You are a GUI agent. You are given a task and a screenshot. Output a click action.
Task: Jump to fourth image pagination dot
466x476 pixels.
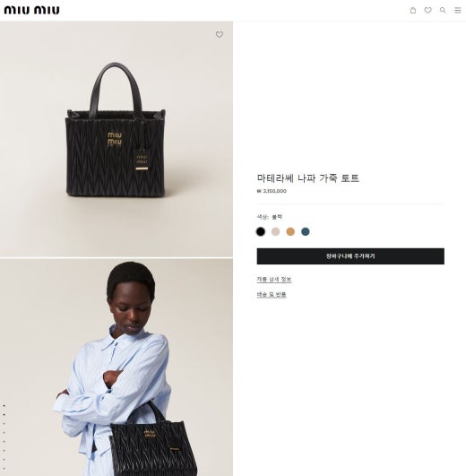4,433
